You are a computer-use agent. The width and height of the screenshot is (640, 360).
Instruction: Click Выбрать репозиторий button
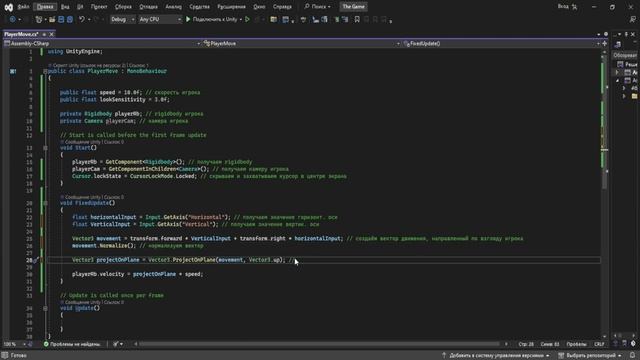point(590,356)
